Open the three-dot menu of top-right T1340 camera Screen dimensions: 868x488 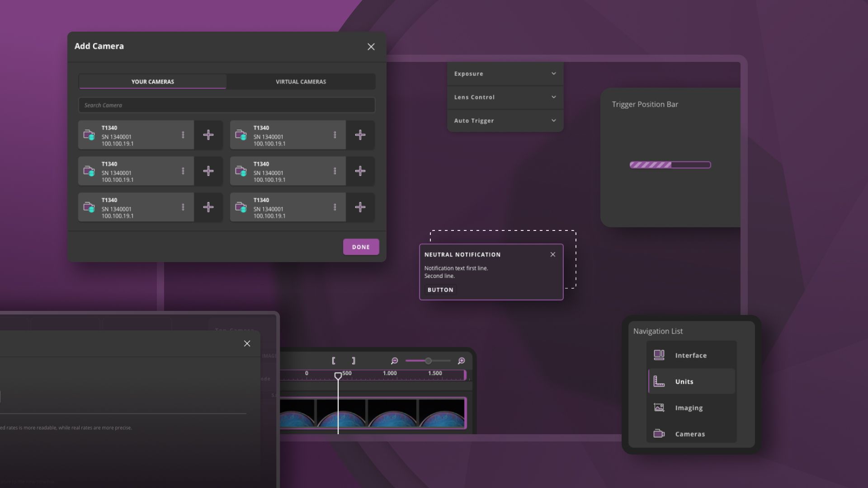pos(335,135)
